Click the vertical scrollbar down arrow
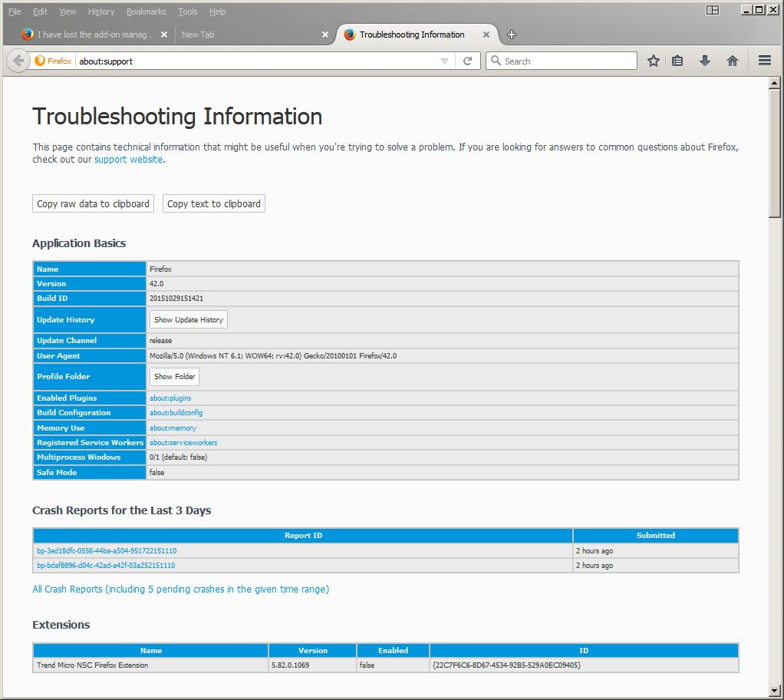Screen dimensions: 784x700 click(774, 692)
